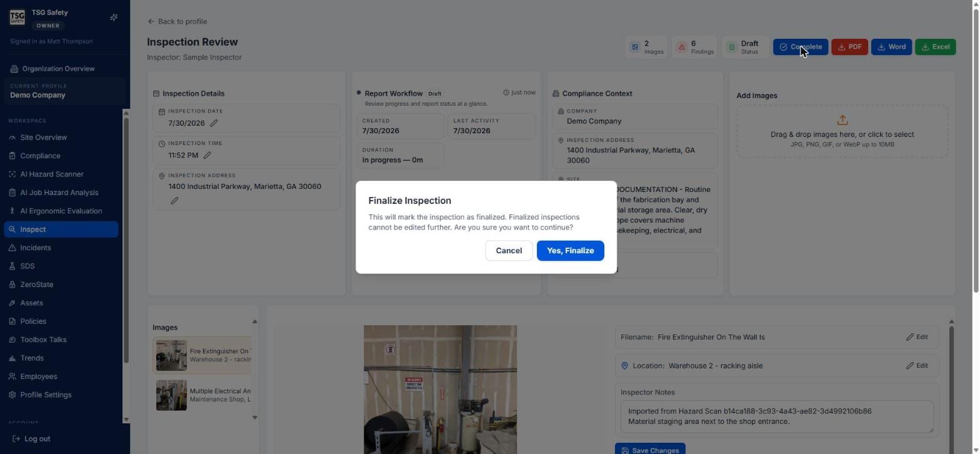Open AI Ergonomic Evaluation
980x454 pixels.
(x=61, y=211)
